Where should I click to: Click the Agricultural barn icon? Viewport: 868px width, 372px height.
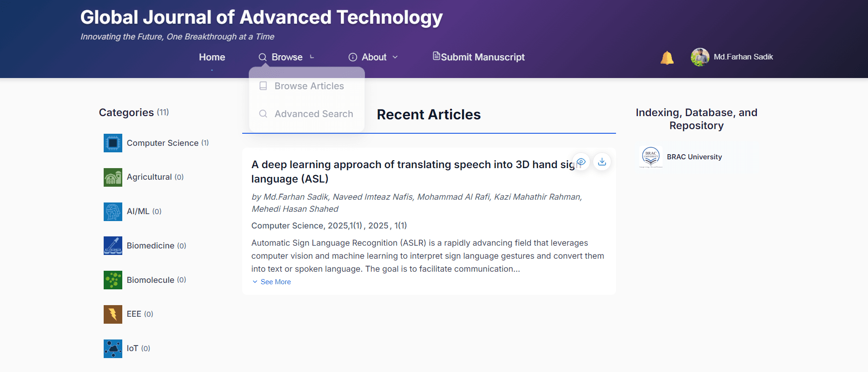point(113,177)
